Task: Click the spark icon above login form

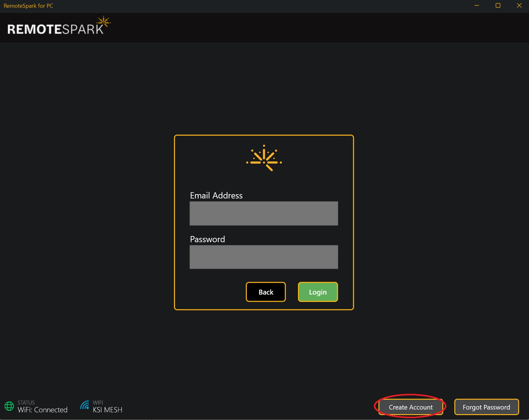Action: (x=264, y=158)
